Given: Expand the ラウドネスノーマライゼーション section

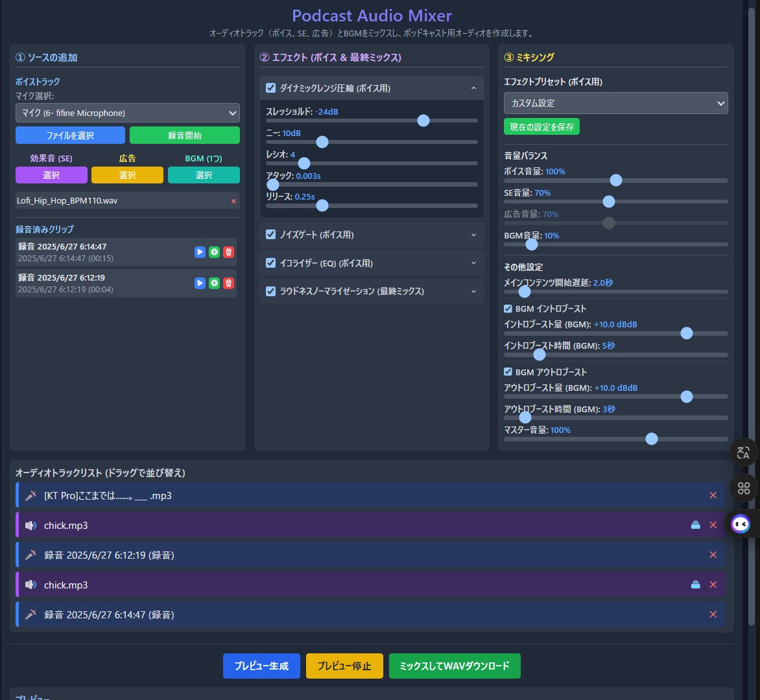Looking at the screenshot, I should click(x=473, y=292).
